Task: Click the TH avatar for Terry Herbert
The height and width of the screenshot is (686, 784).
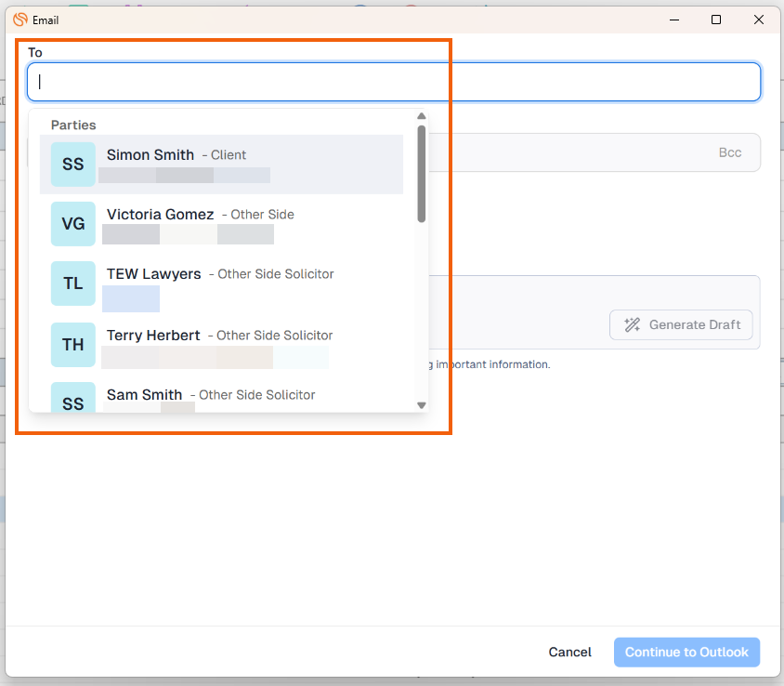Action: pos(72,345)
